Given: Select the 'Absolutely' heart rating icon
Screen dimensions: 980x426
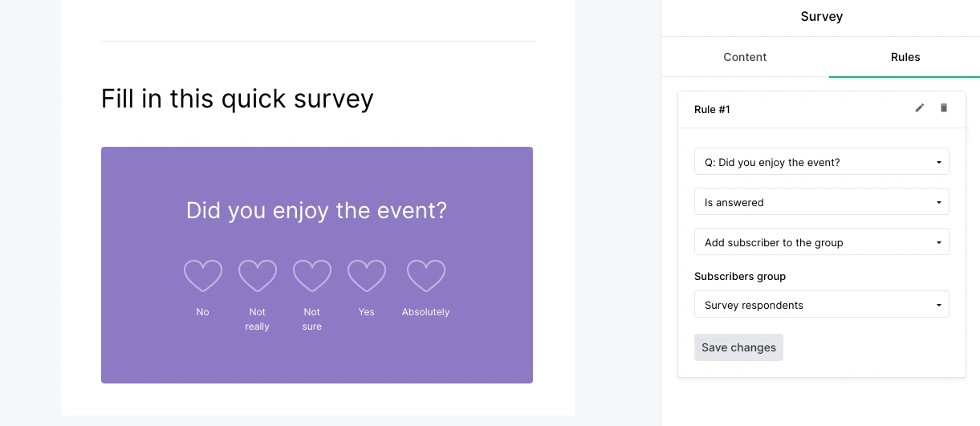Looking at the screenshot, I should pyautogui.click(x=425, y=275).
